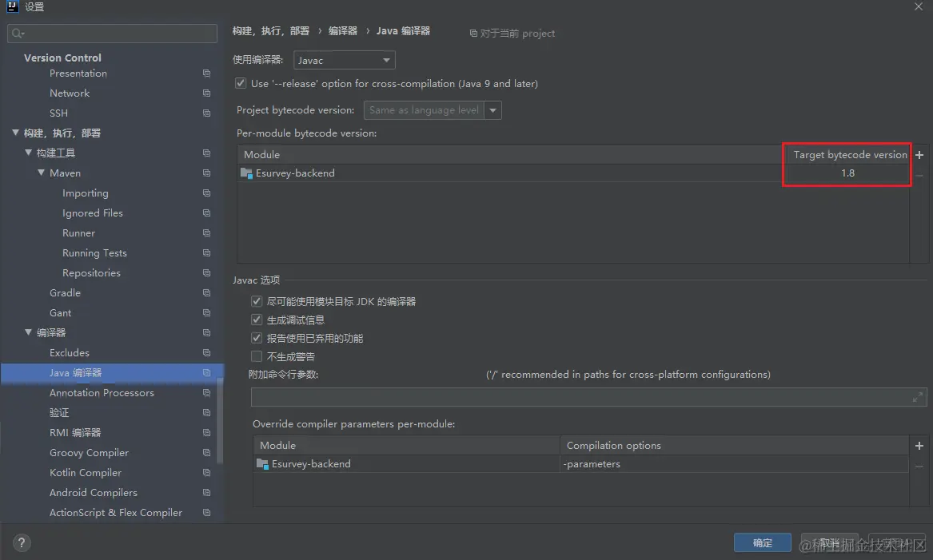This screenshot has height=560, width=933.
Task: Collapse the 编译器 tree node
Action: coord(28,332)
